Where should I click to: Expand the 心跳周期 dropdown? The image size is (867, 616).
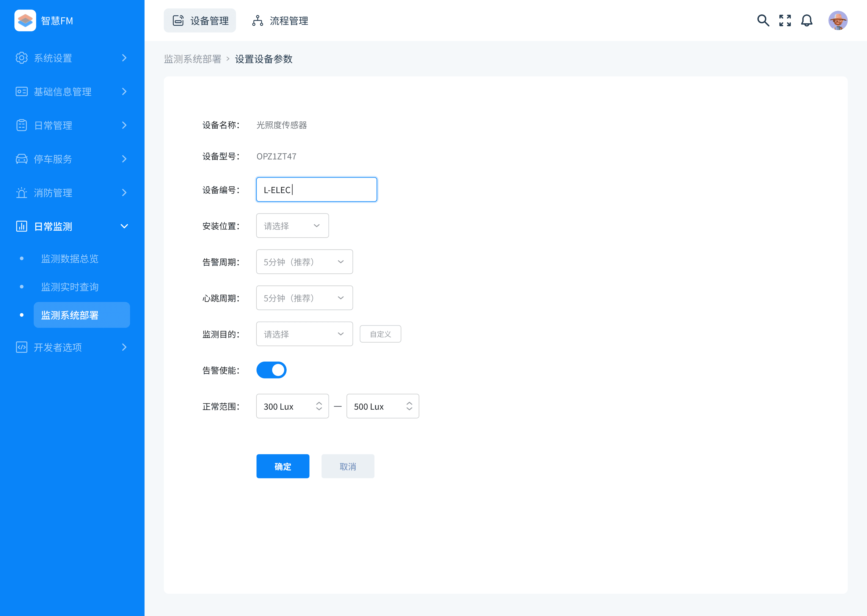tap(304, 298)
